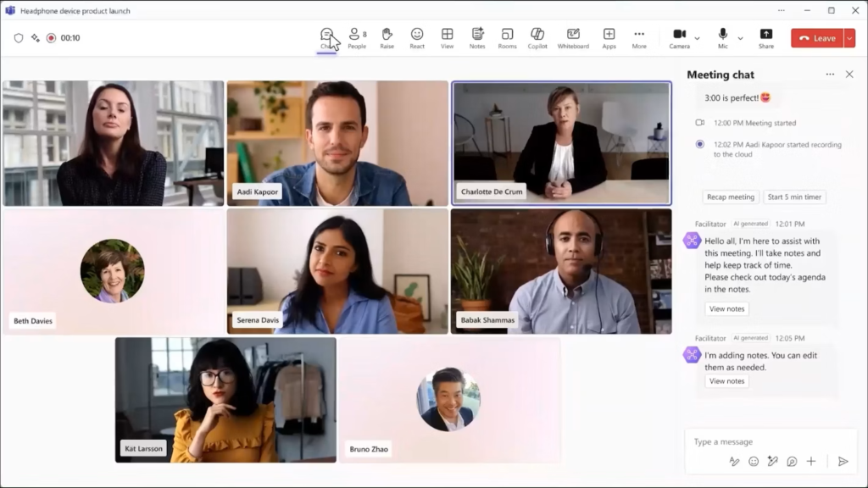Image resolution: width=868 pixels, height=488 pixels.
Task: Share your screen content
Action: click(766, 38)
